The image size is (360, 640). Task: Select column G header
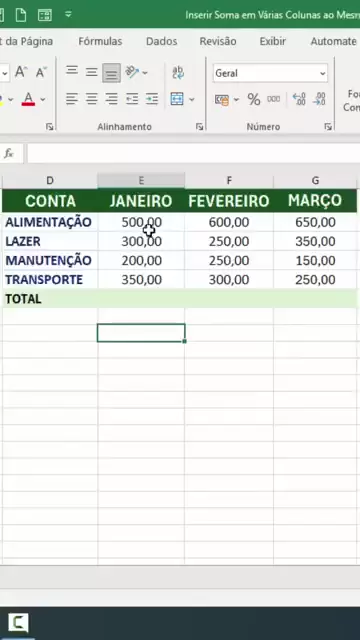coord(315,180)
